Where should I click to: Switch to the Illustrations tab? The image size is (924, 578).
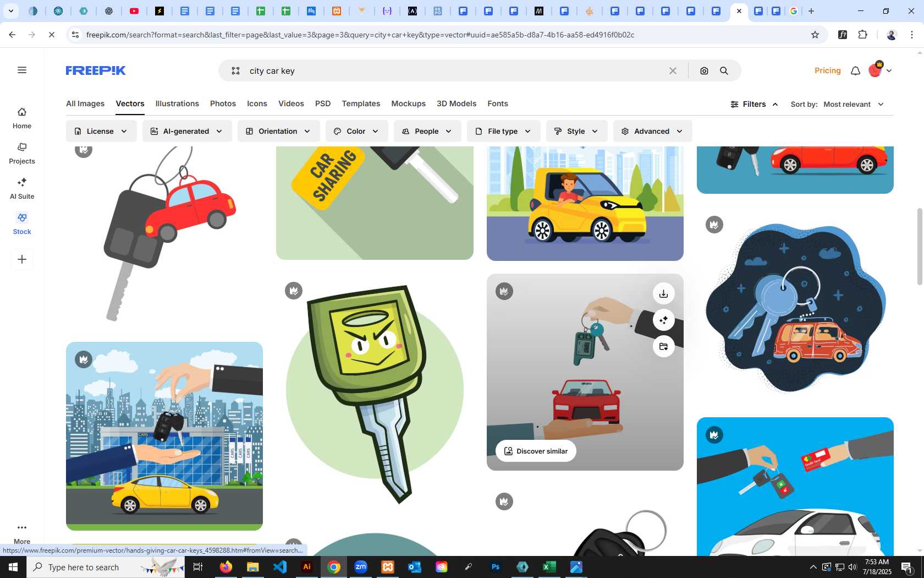point(177,103)
